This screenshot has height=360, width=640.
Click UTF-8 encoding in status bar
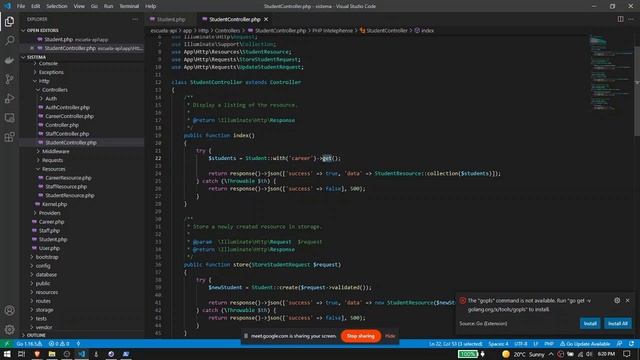[520, 344]
